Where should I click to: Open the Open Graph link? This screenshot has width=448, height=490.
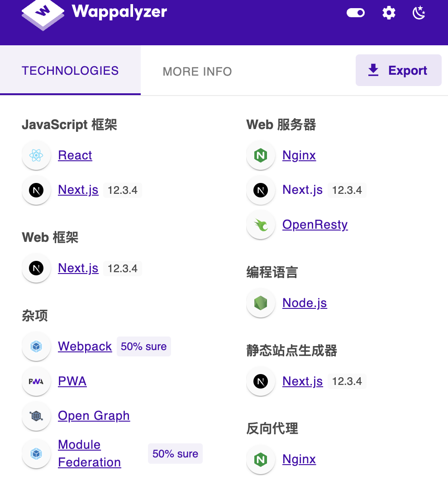(94, 416)
